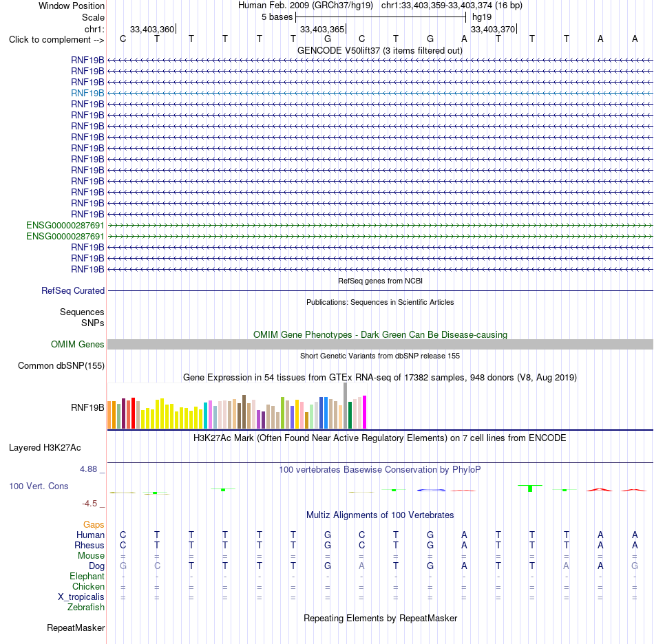Open '100 vertebrates Basewise Conservation by PhyloP' title
The width and height of the screenshot is (654, 644).
coord(380,470)
